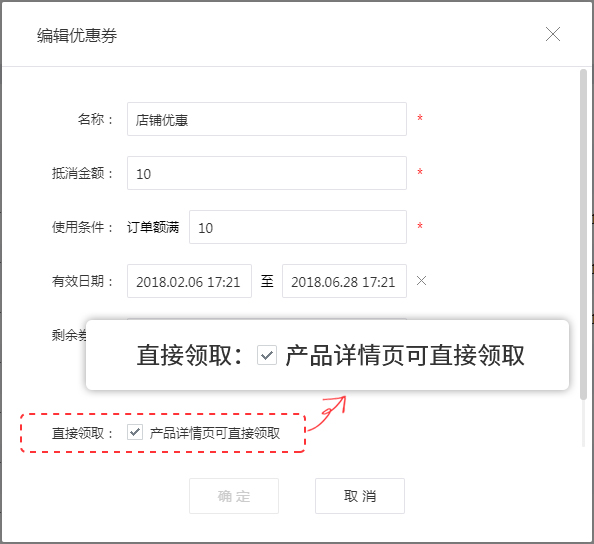Click the red curved arrow annotation
This screenshot has width=594, height=544.
click(327, 413)
